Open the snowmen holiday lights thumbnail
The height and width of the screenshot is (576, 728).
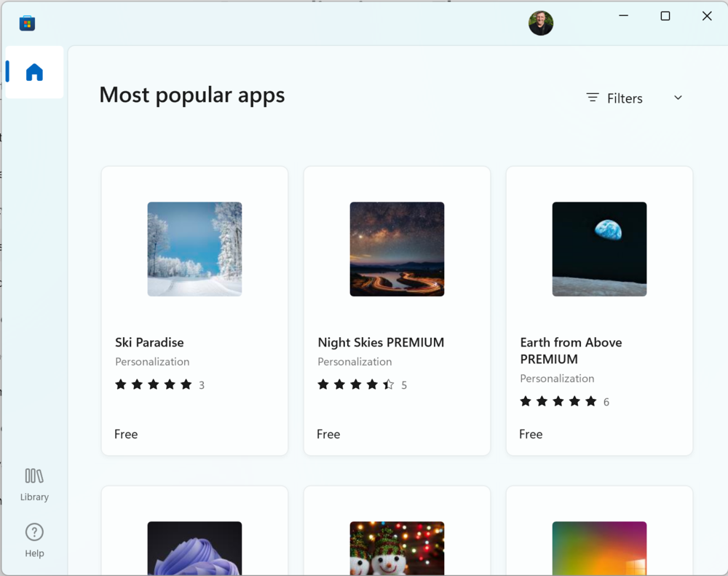[397, 548]
